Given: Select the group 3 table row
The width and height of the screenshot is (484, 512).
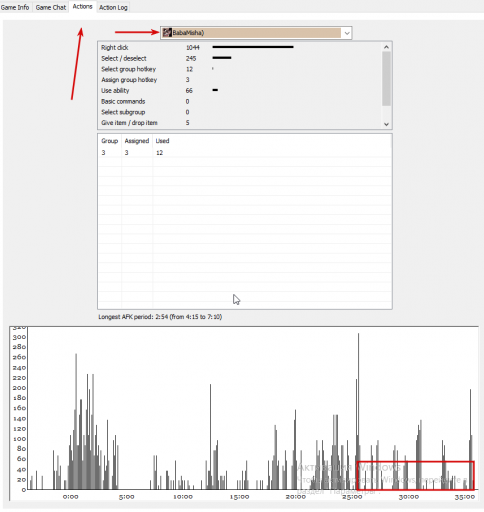Looking at the screenshot, I should click(x=245, y=153).
